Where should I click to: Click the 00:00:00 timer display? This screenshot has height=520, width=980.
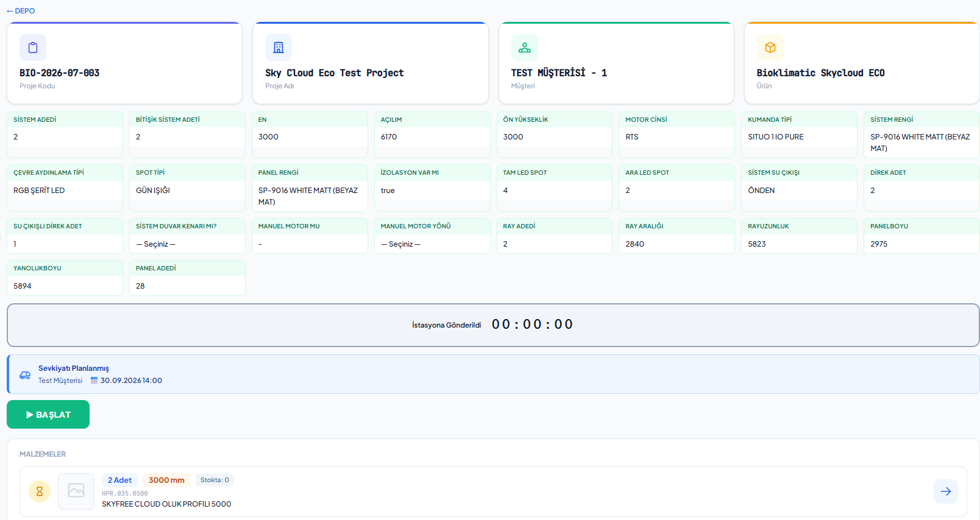click(533, 325)
